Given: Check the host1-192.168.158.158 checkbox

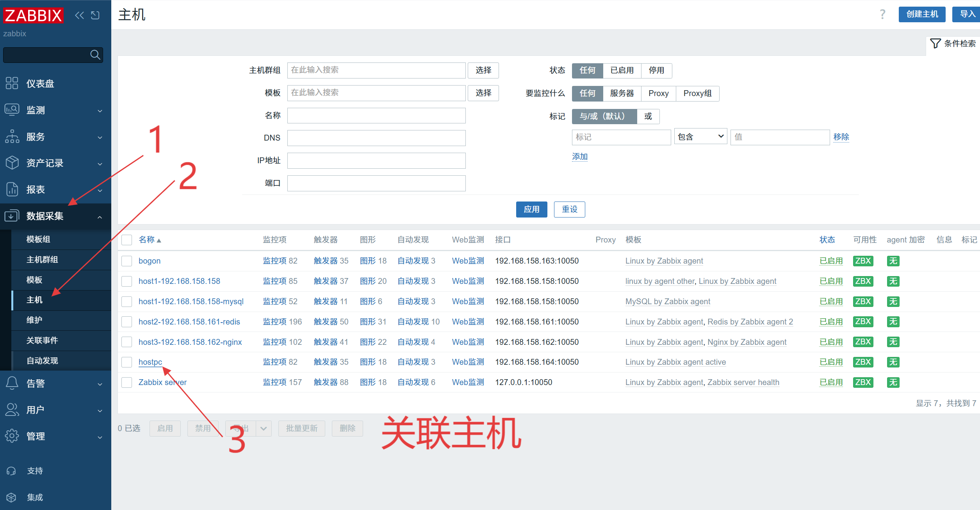Looking at the screenshot, I should click(127, 281).
